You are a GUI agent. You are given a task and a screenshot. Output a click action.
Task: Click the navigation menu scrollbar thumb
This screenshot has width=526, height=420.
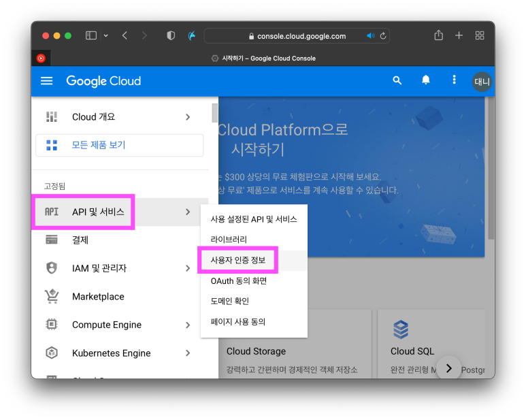tap(214, 113)
